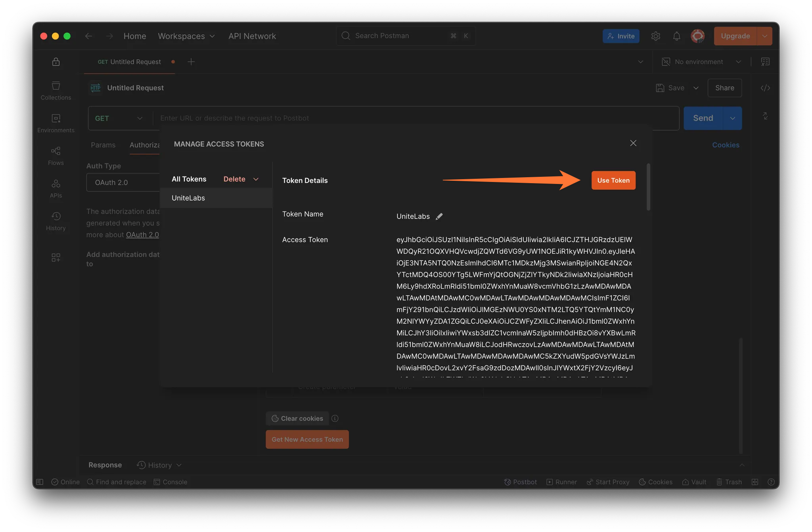Open the Console

(170, 482)
